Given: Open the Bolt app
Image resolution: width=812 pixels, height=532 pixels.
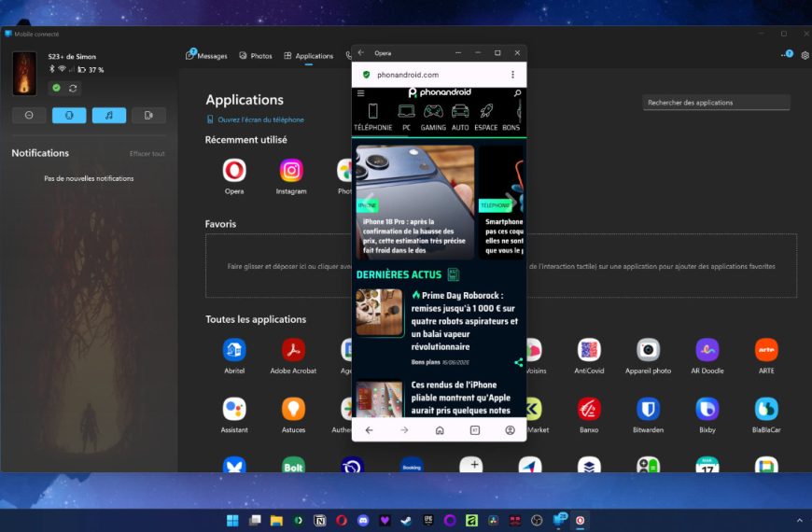Looking at the screenshot, I should [x=293, y=465].
